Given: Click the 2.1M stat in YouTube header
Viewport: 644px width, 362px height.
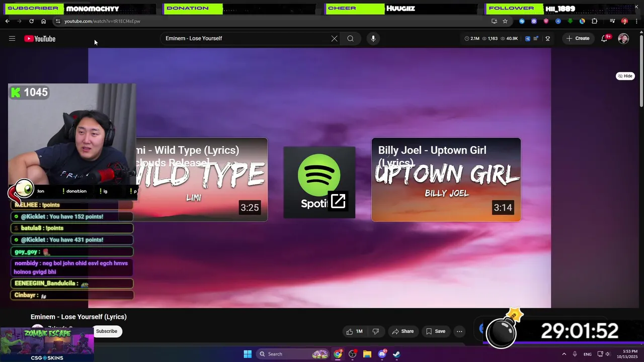Looking at the screenshot, I should point(472,38).
